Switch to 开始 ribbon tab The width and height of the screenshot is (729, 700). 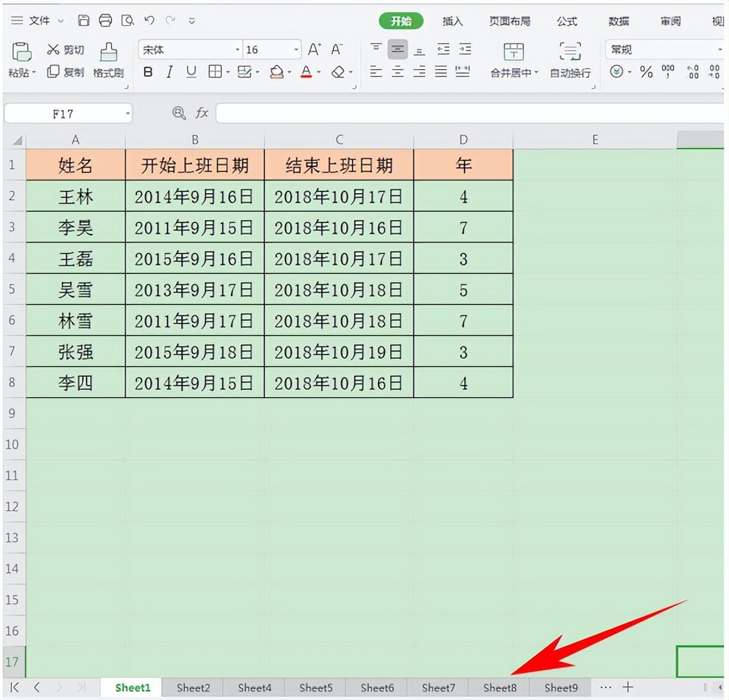click(401, 21)
